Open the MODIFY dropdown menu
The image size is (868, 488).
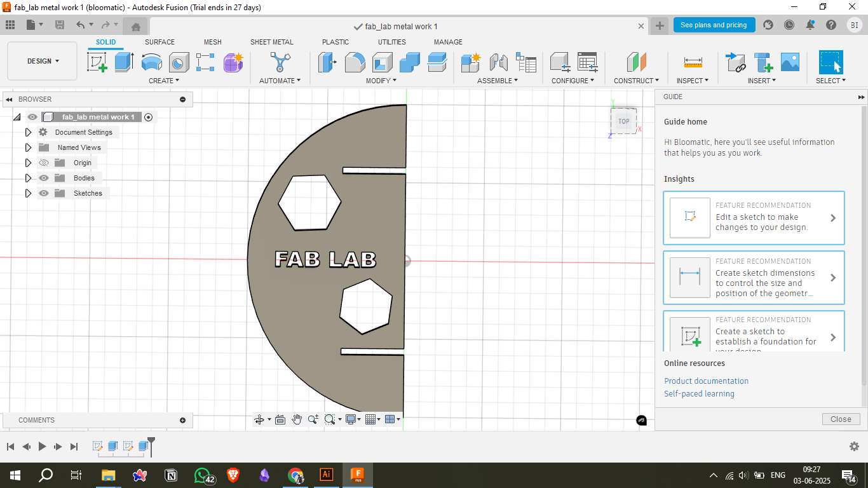tap(381, 81)
